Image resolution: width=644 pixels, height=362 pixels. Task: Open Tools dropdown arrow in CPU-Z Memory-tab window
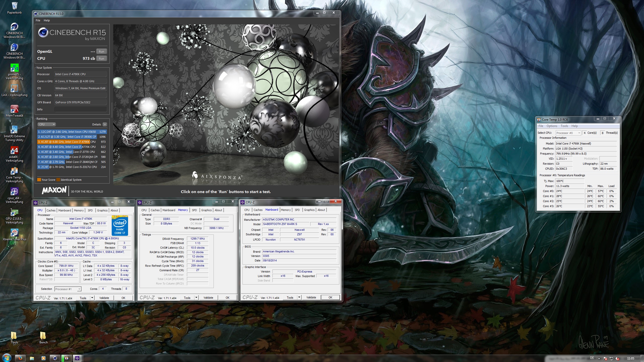pyautogui.click(x=196, y=298)
